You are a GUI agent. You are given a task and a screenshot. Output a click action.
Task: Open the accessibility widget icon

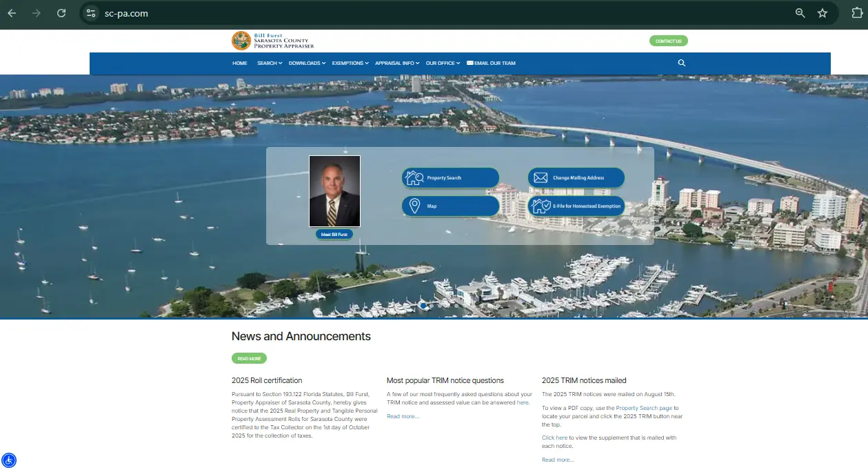pos(9,460)
